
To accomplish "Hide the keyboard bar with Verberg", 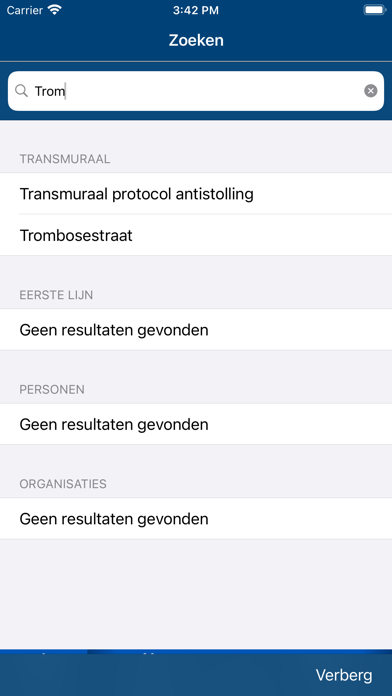I will (344, 675).
